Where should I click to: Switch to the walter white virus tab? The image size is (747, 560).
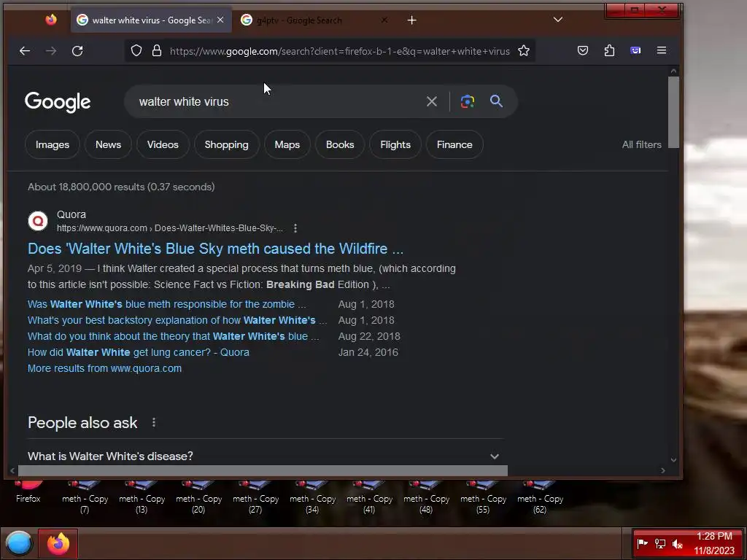(151, 20)
